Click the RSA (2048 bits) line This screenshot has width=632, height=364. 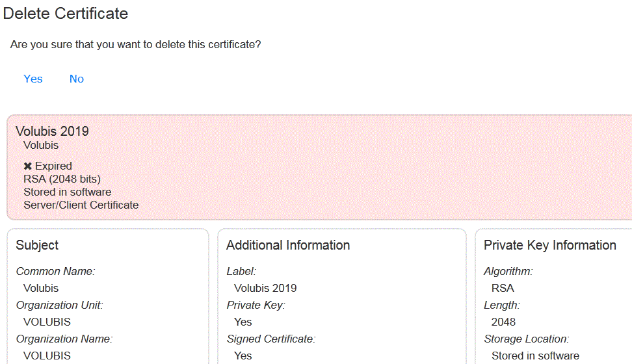click(62, 179)
